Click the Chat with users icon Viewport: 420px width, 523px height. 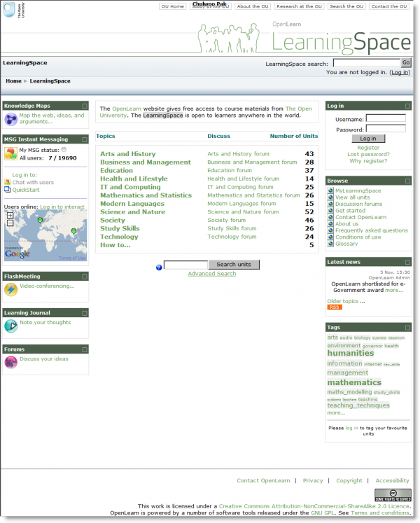7,183
